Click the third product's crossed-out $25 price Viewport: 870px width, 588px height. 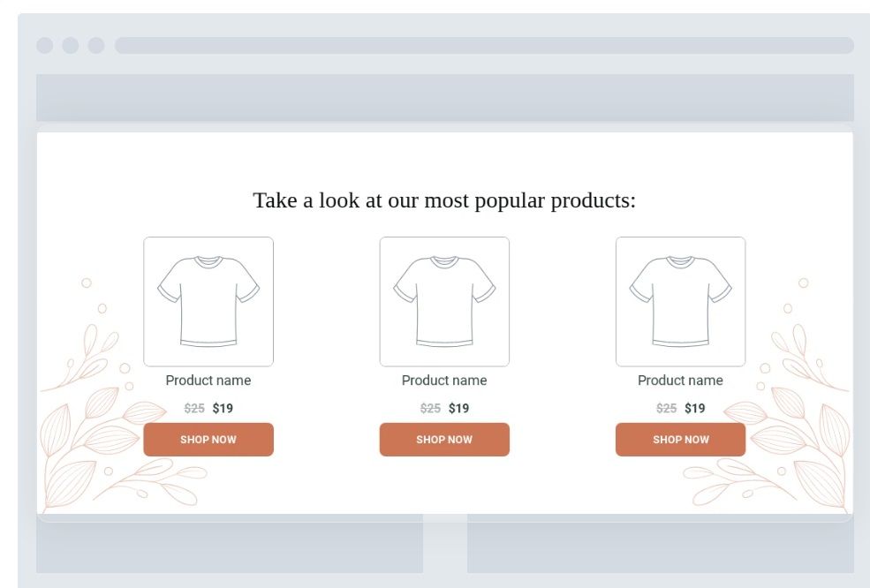click(x=666, y=408)
